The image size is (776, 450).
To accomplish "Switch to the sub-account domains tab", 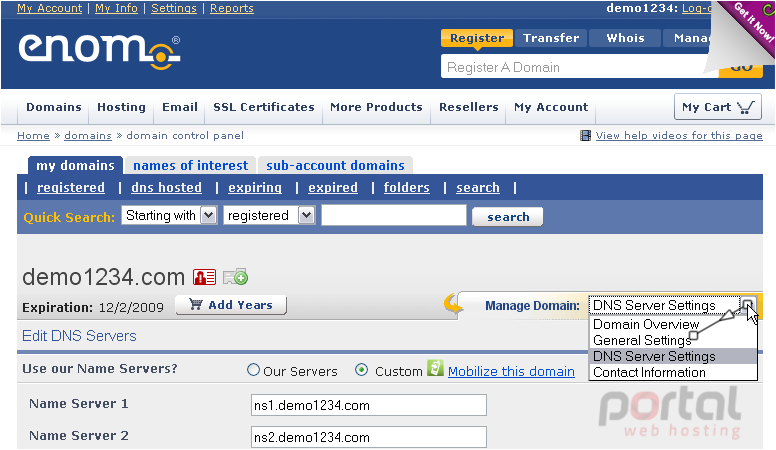I will click(x=335, y=165).
